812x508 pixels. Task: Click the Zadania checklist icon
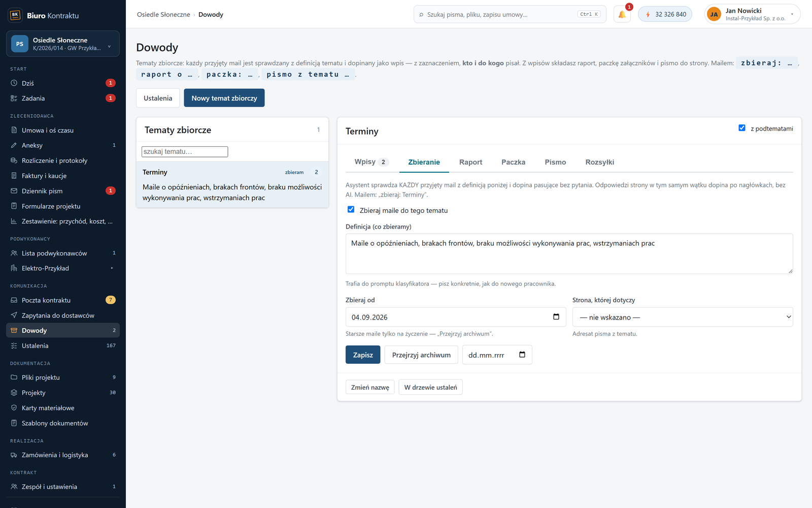(x=14, y=99)
